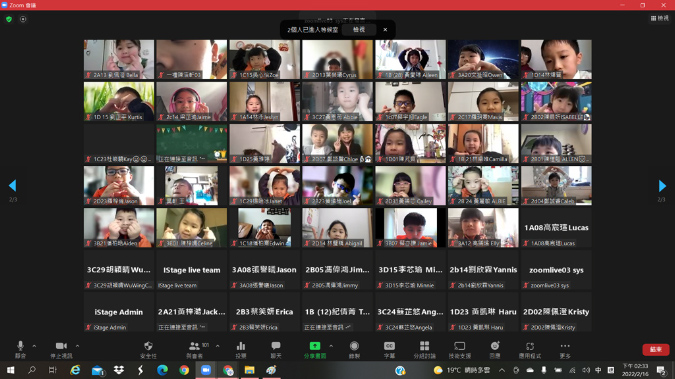This screenshot has width=675, height=379.
Task: Open the View menu at top right
Action: pyautogui.click(x=660, y=18)
